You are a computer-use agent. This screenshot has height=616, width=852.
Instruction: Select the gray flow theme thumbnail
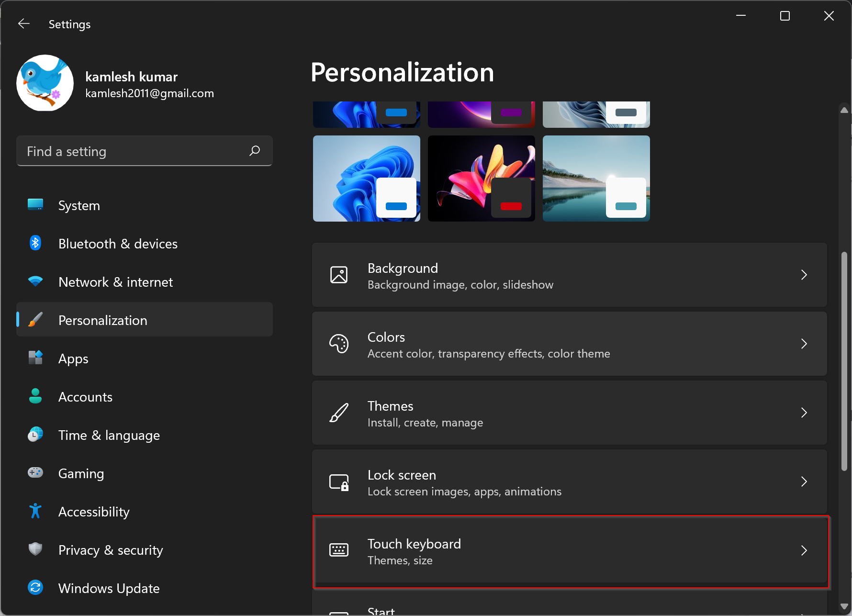pyautogui.click(x=596, y=114)
